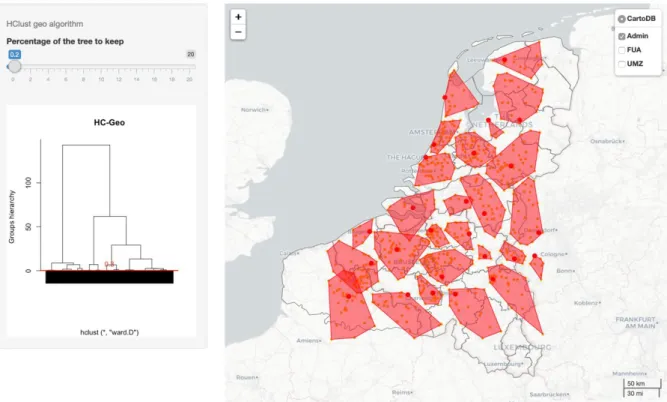Screen dimensions: 667x402
Task: Select the CartoDB base layer
Action: (x=621, y=19)
